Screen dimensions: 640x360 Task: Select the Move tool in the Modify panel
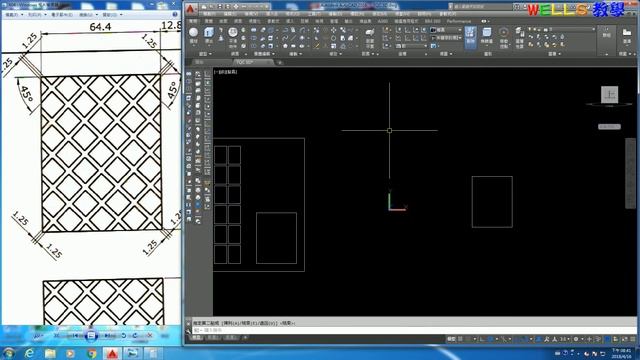[x=333, y=30]
